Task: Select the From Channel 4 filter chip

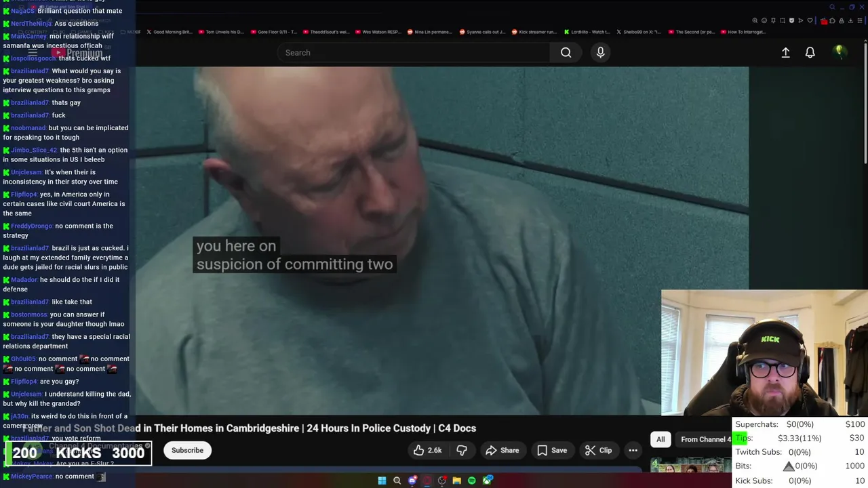Action: (x=704, y=439)
